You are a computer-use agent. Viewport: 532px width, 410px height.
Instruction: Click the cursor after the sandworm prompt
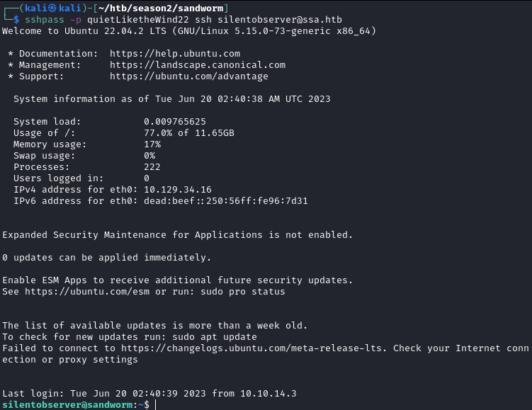(156, 405)
